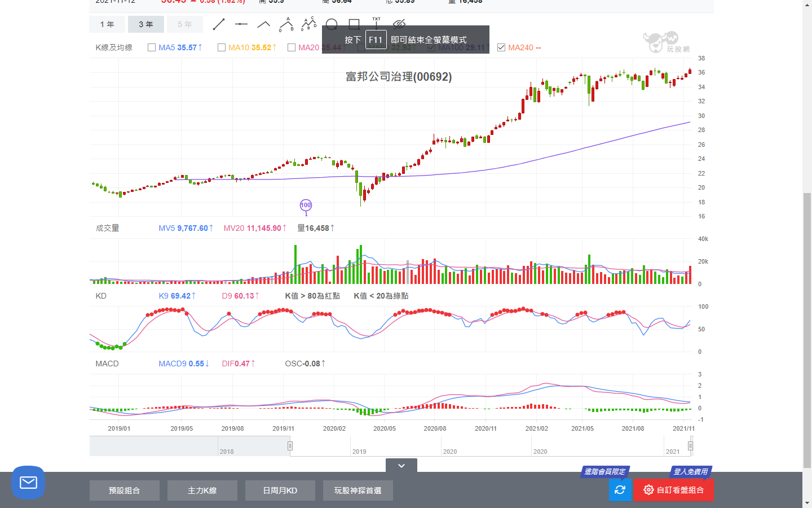This screenshot has height=508, width=812.
Task: Open the mail message icon
Action: pyautogui.click(x=28, y=483)
